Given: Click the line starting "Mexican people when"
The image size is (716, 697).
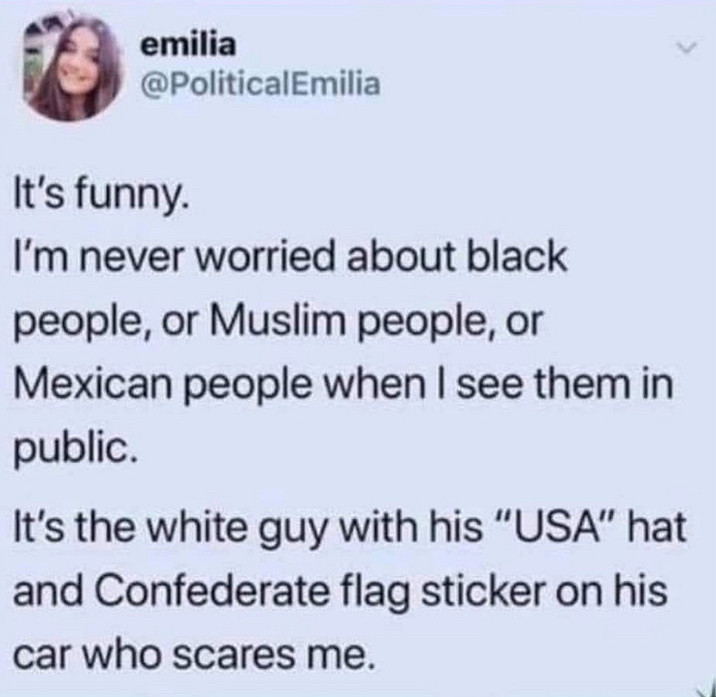Looking at the screenshot, I should click(343, 386).
